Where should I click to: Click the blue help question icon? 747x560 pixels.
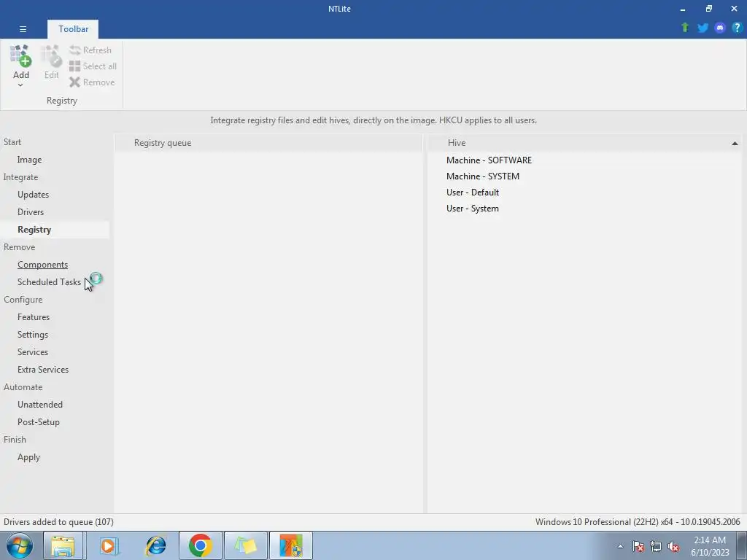[x=737, y=28]
